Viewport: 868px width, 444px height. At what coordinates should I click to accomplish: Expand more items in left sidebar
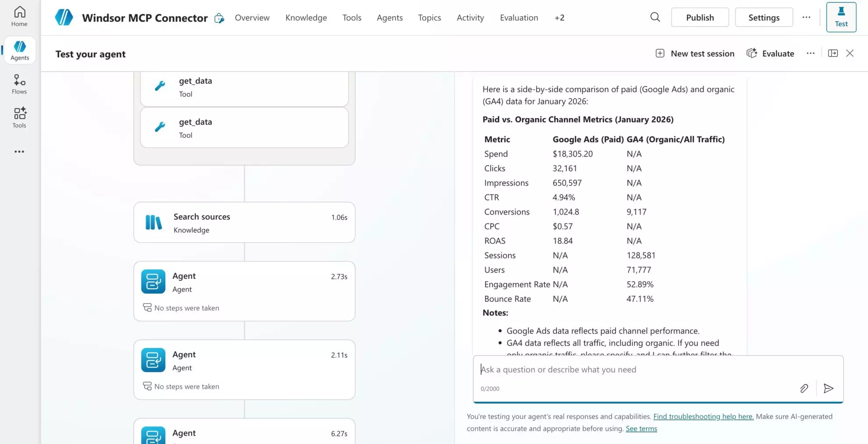click(19, 152)
